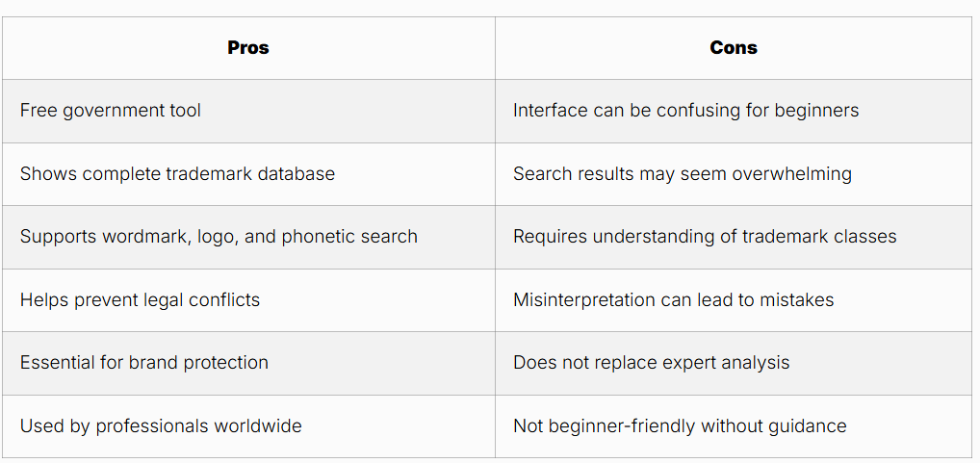Select "Used by professionals worldwide" cell
This screenshot has height=463, width=980.
161,426
